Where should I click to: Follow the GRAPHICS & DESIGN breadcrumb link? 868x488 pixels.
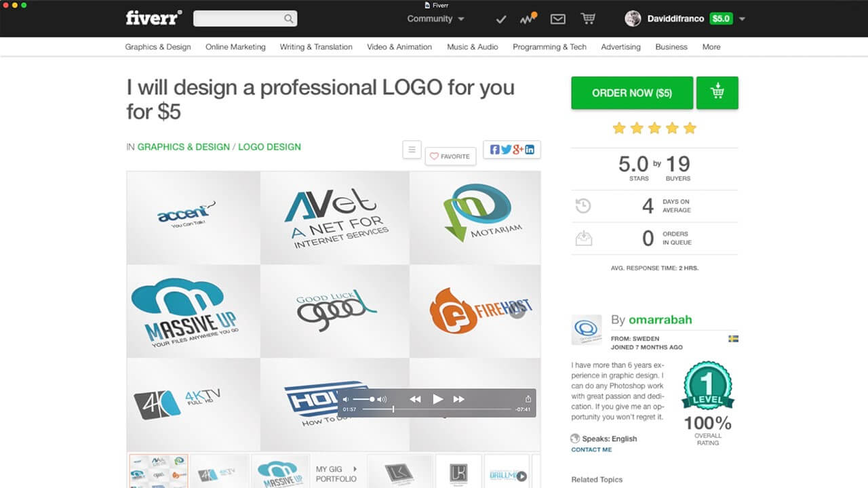(184, 146)
